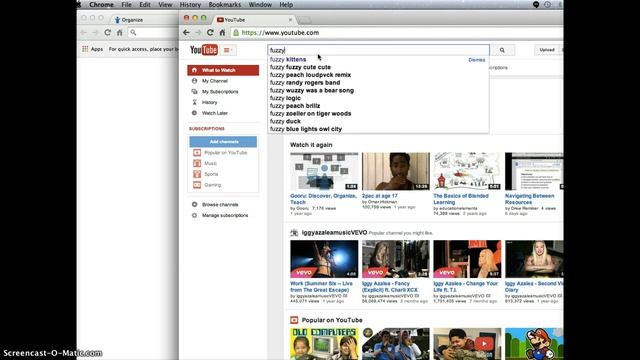Open the '2pac at age 17' video thumbnail
Screen dimensions: 640x360
pos(396,171)
